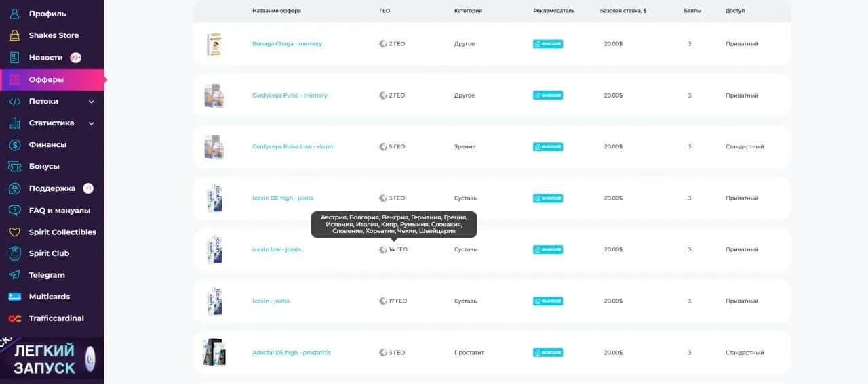Viewport: 868px width, 384px height.
Task: Click the Profile icon in sidebar
Action: coord(14,14)
